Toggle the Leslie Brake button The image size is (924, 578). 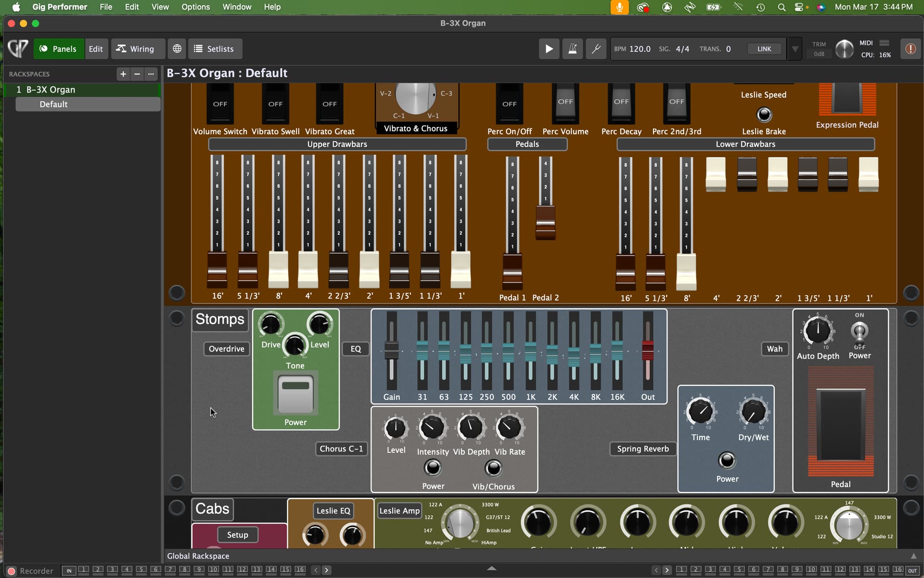[x=764, y=115]
